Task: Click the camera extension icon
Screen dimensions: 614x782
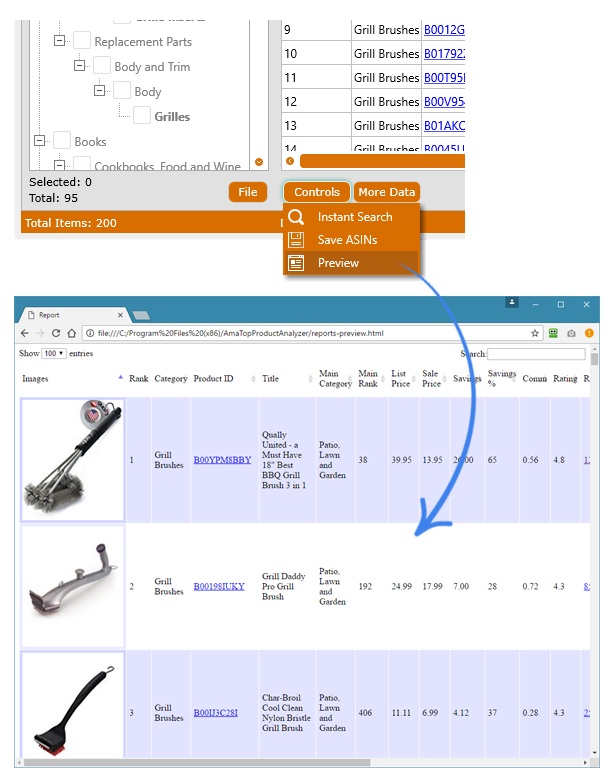Action: coord(571,333)
